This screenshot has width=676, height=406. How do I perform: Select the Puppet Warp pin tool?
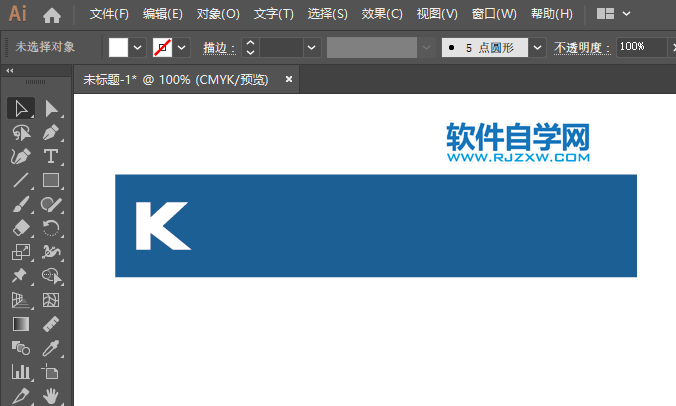point(20,276)
